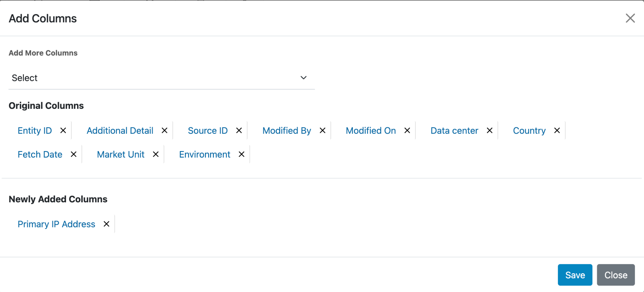Remove the Environment column

point(241,154)
